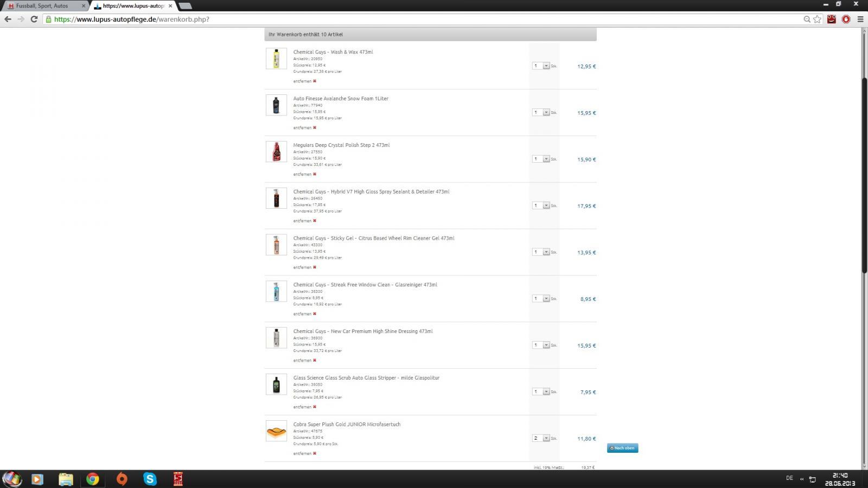Open Auto Finesse Avalanche Snow Foam 1Liter link
This screenshot has width=868, height=488.
click(x=341, y=99)
